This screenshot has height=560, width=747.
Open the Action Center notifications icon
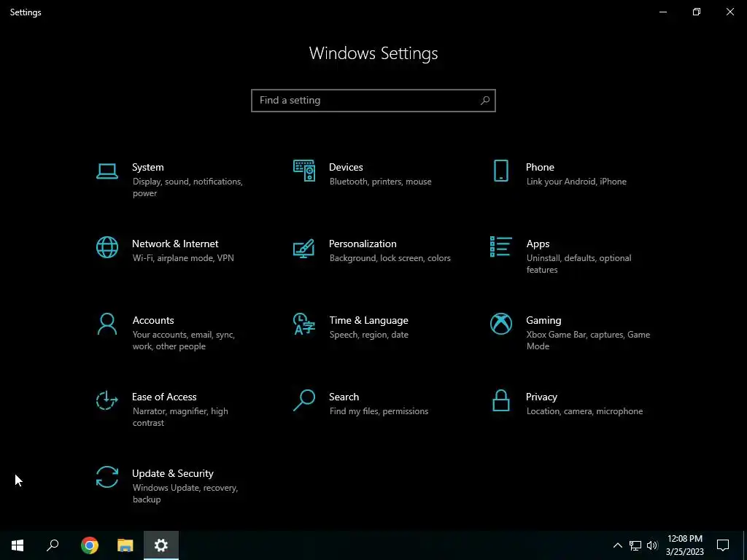pos(723,545)
